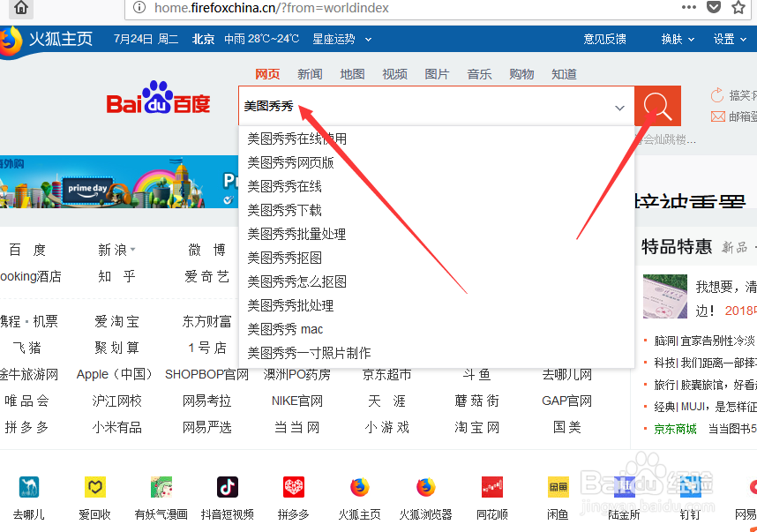Open the page actions three-dots menu
This screenshot has width=757, height=532.
pos(688,7)
